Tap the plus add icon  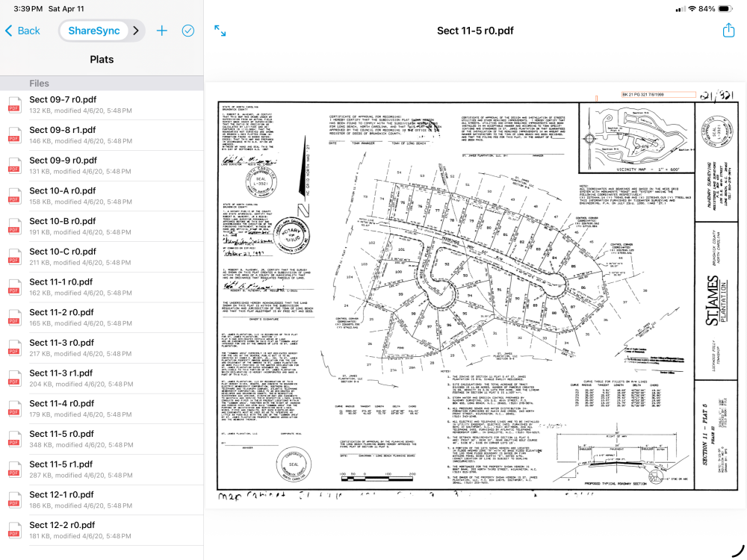point(162,31)
